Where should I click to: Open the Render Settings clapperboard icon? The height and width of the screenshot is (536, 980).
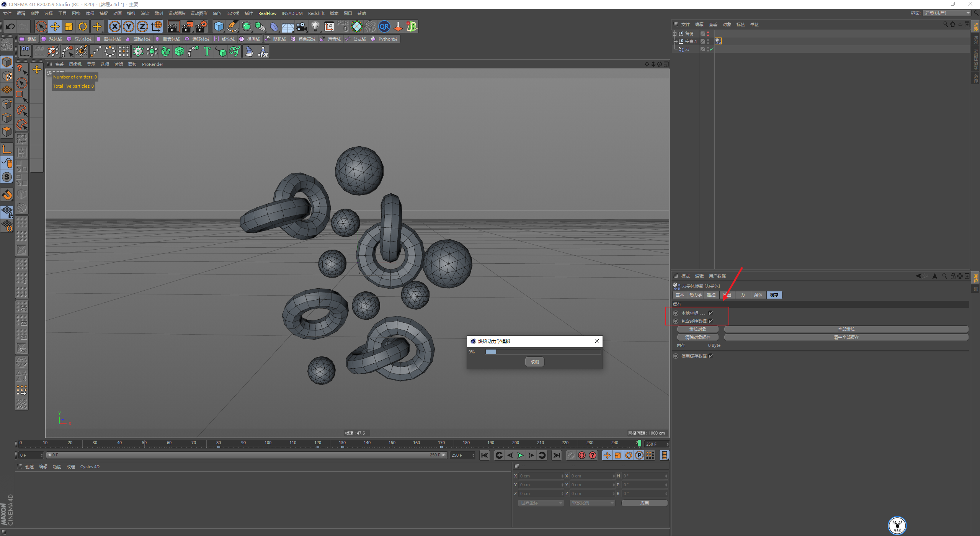[201, 26]
